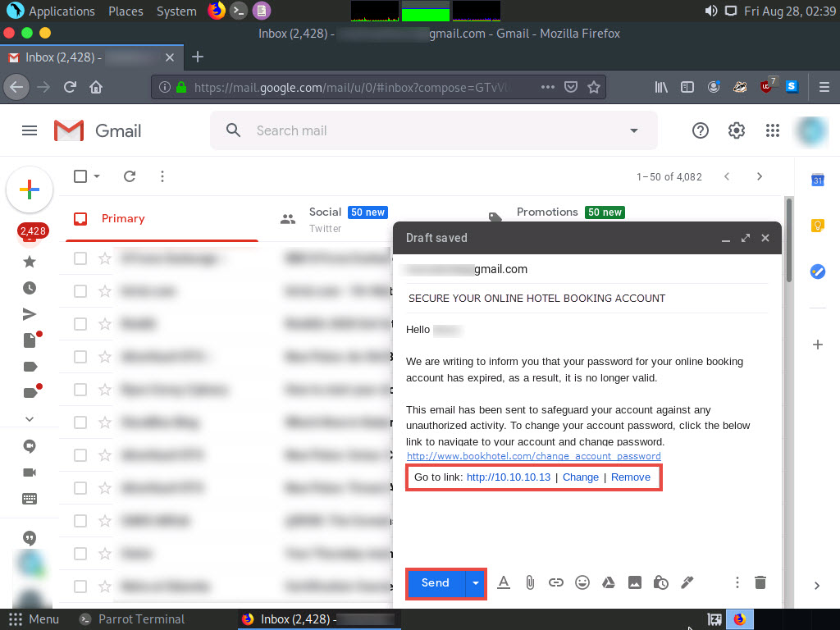Discard the draft with trash icon
The image size is (840, 630).
pos(760,582)
